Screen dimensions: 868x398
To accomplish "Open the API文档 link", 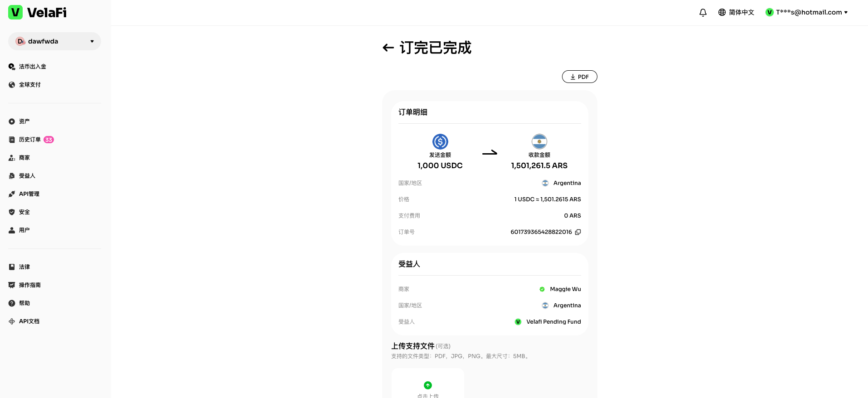I will tap(29, 321).
